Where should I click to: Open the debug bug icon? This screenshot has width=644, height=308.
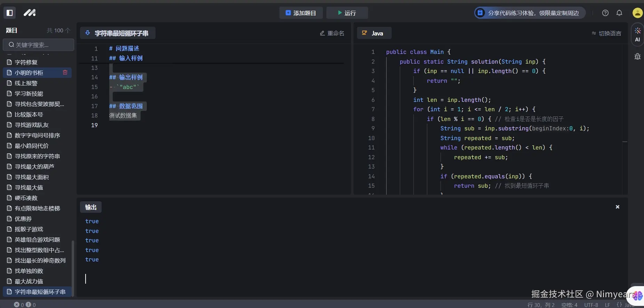pos(637,56)
